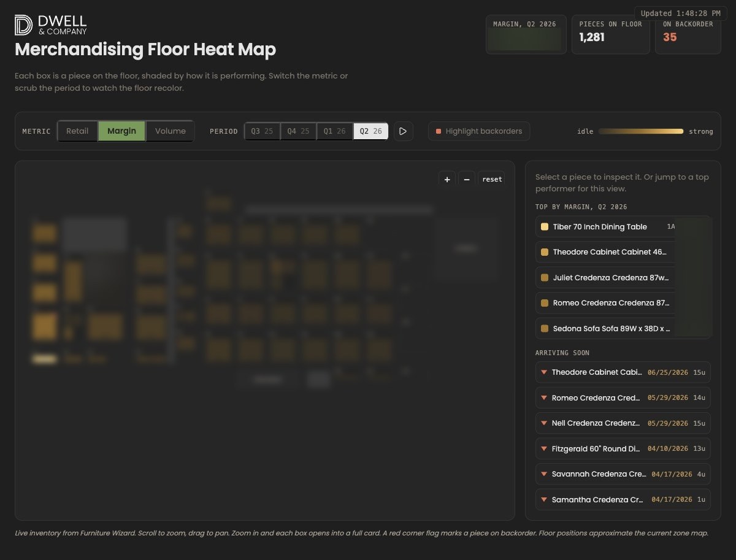
Task: Choose period Q4 25
Action: coord(299,131)
